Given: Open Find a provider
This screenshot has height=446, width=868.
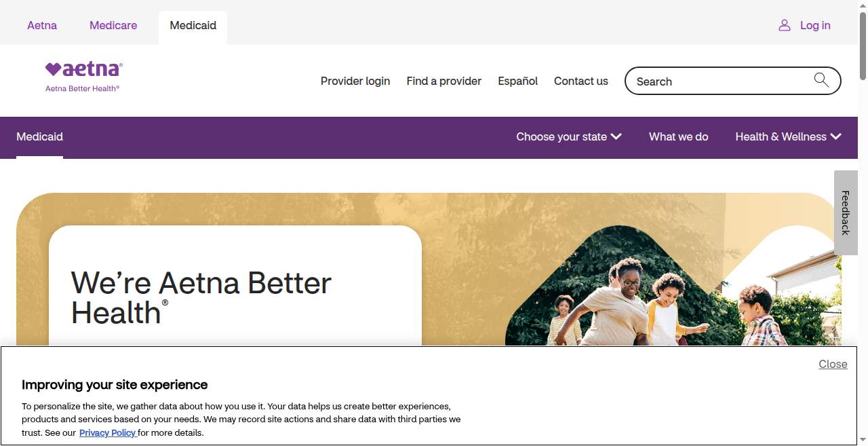Looking at the screenshot, I should (444, 81).
